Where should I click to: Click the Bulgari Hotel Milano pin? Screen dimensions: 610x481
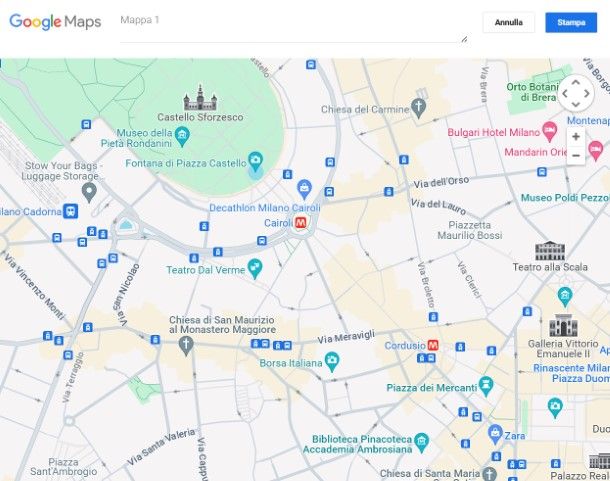[x=549, y=132]
